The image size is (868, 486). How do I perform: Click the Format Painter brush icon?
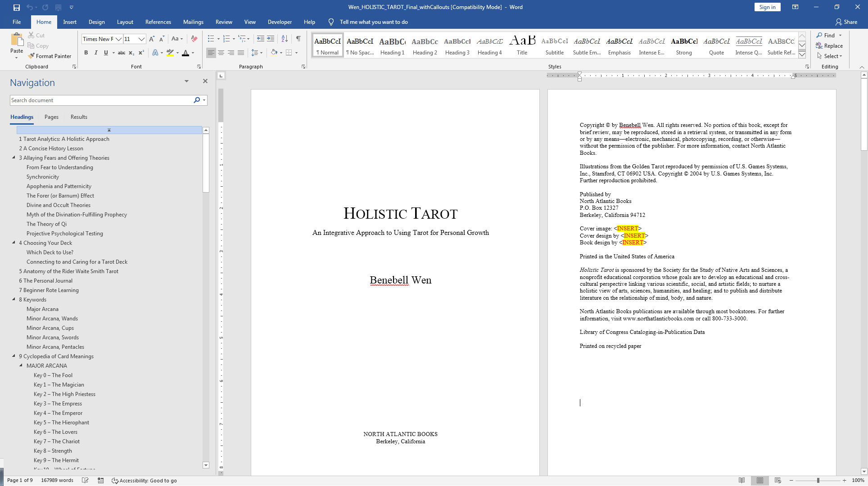pos(31,56)
